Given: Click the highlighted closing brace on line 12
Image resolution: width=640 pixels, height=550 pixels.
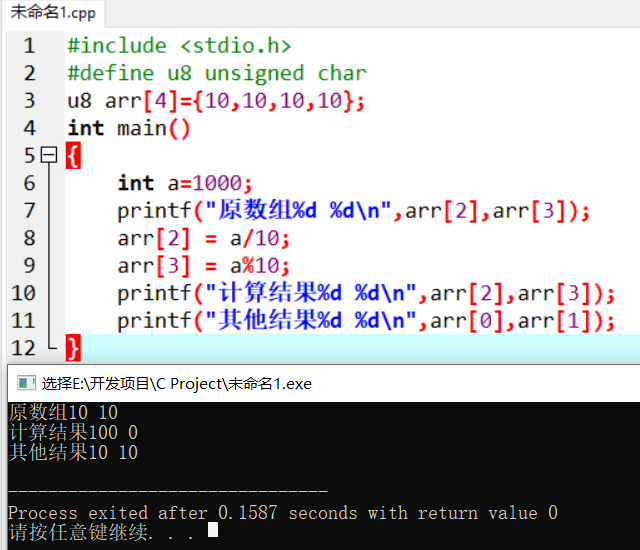Looking at the screenshot, I should tap(72, 348).
